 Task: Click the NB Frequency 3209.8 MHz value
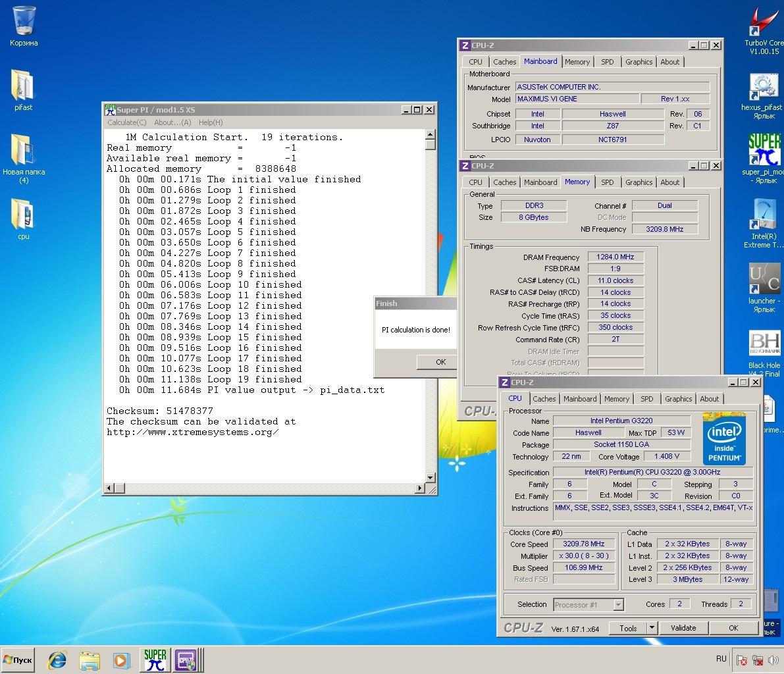coord(664,229)
